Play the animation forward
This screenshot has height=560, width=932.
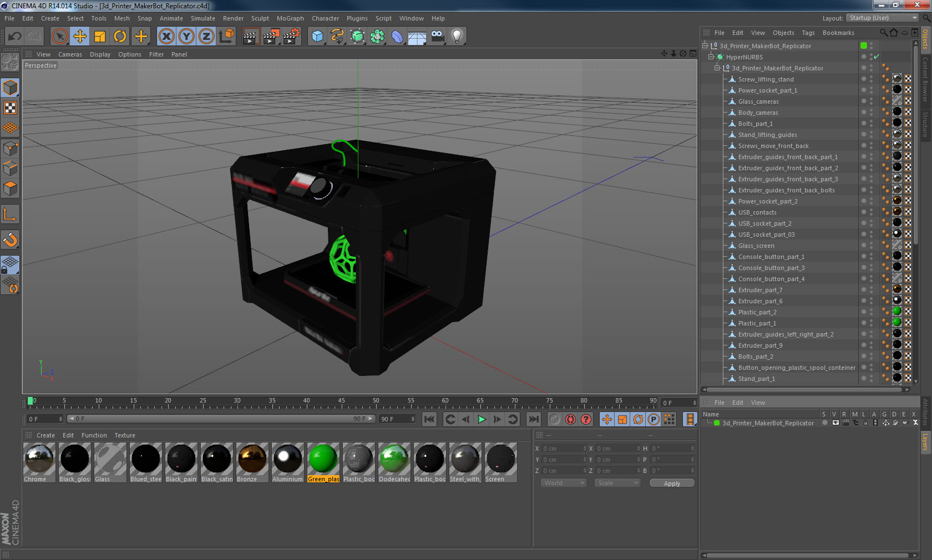pos(482,419)
